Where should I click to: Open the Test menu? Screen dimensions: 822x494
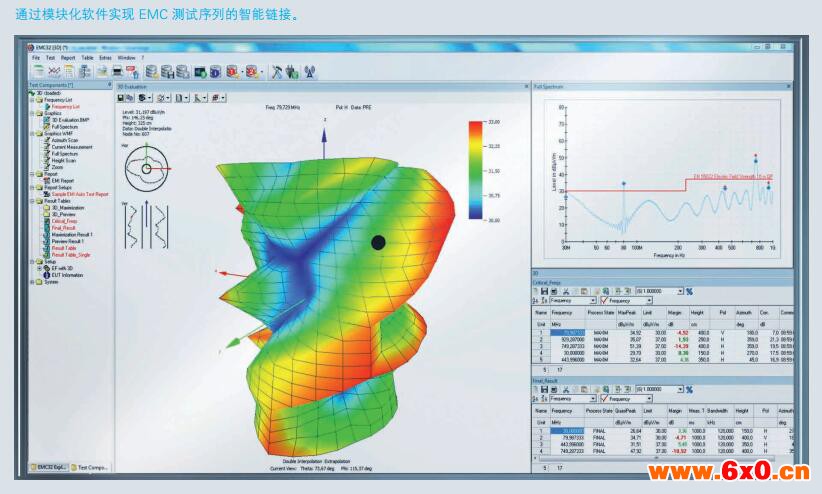50,58
